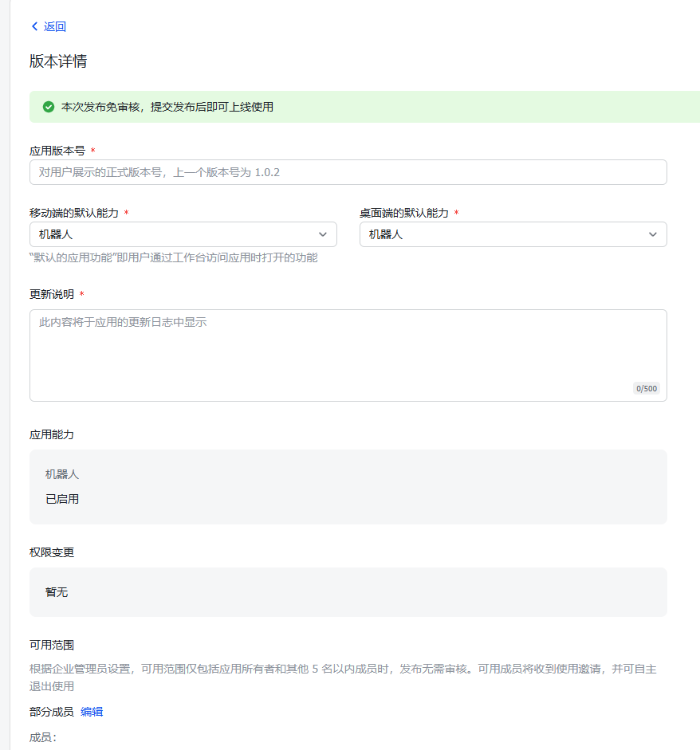
Task: Click the green audit-free notice banner
Action: point(348,106)
